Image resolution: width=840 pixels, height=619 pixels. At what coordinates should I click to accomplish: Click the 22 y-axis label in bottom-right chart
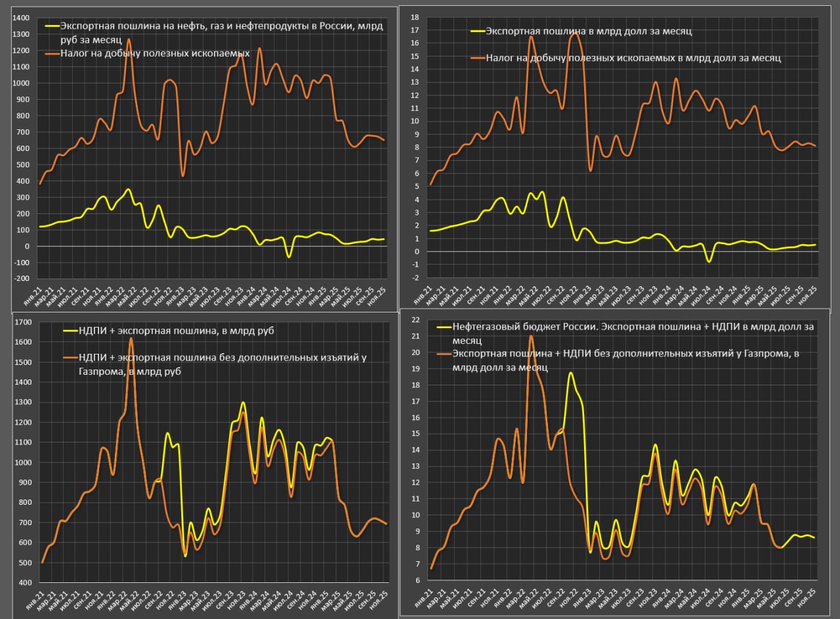[414, 320]
